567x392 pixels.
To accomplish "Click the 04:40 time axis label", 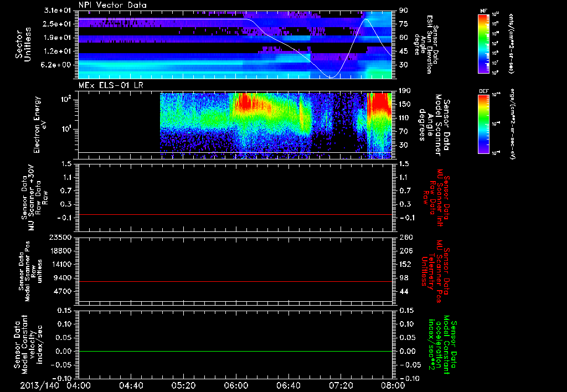I will point(131,385).
